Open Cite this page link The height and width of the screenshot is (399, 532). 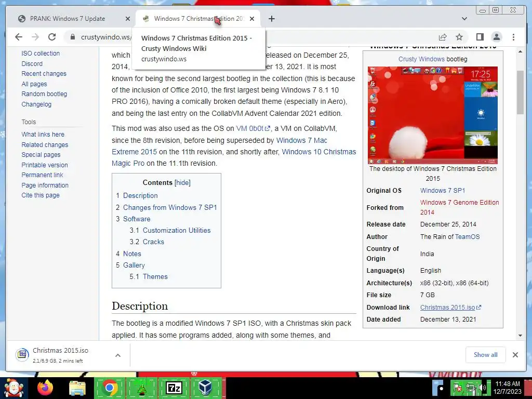[41, 195]
